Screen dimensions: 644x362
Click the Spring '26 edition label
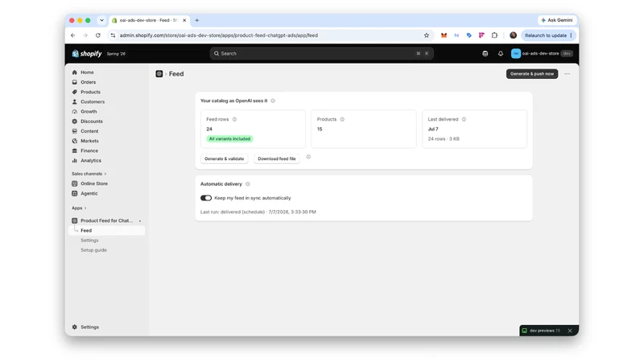pyautogui.click(x=116, y=54)
